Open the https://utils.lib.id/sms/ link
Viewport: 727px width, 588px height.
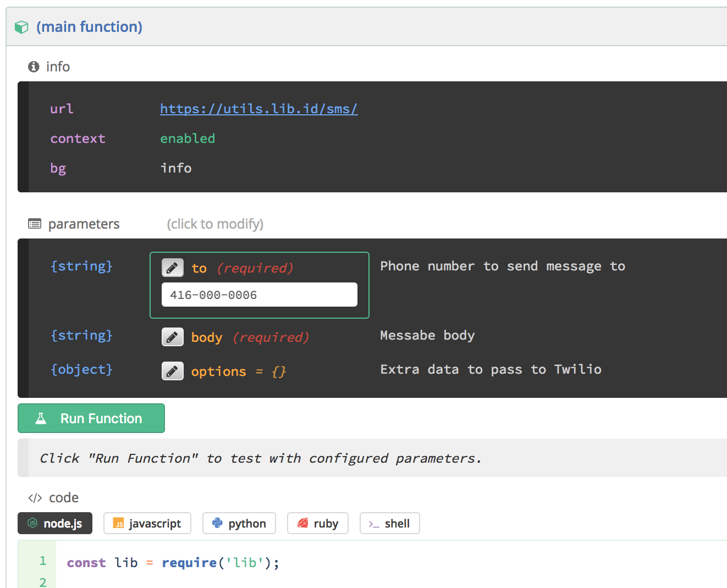click(x=258, y=109)
